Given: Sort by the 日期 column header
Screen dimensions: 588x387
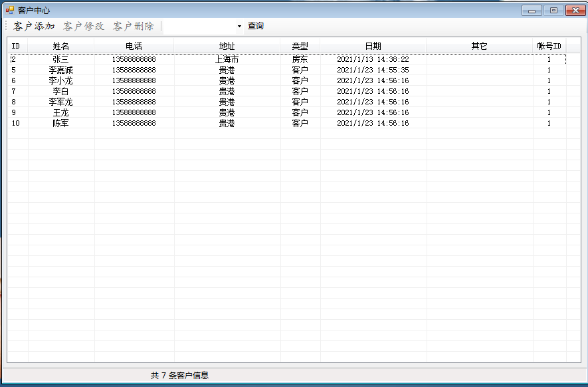Looking at the screenshot, I should [373, 46].
